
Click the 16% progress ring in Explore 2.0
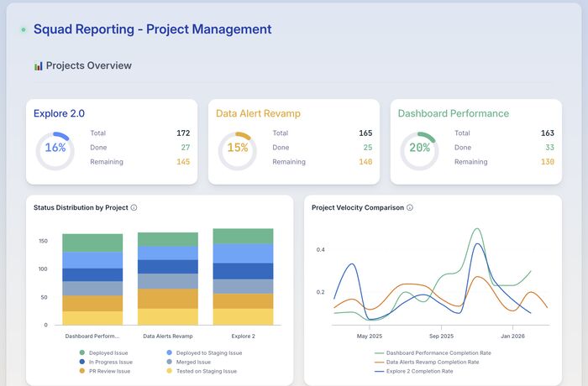55,151
